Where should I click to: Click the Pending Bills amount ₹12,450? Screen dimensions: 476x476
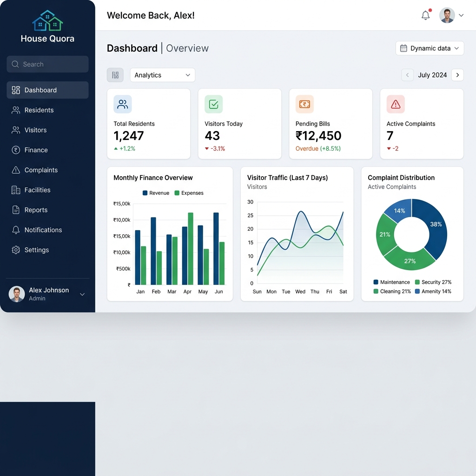click(318, 136)
